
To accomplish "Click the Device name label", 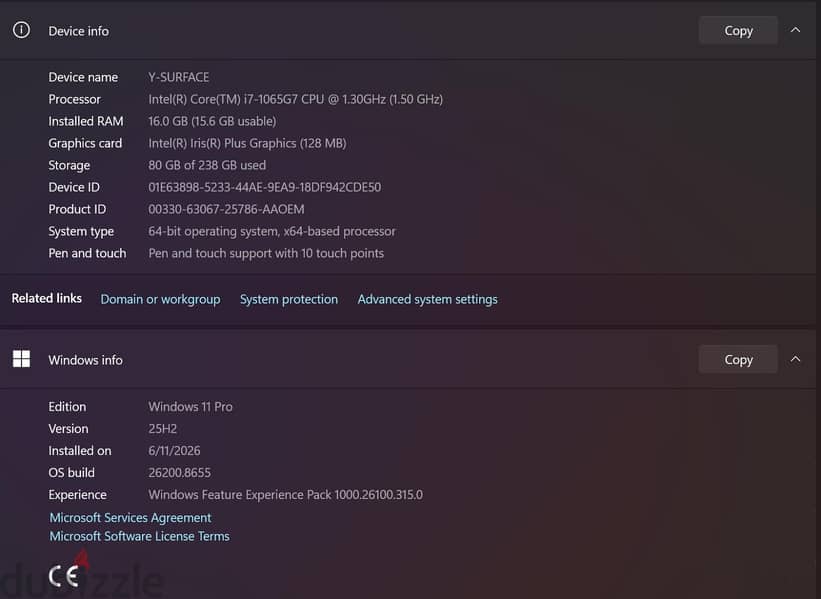I will [83, 77].
